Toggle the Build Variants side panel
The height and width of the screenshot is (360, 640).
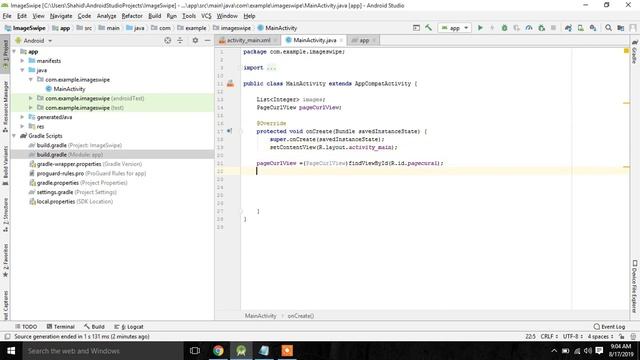[x=5, y=166]
